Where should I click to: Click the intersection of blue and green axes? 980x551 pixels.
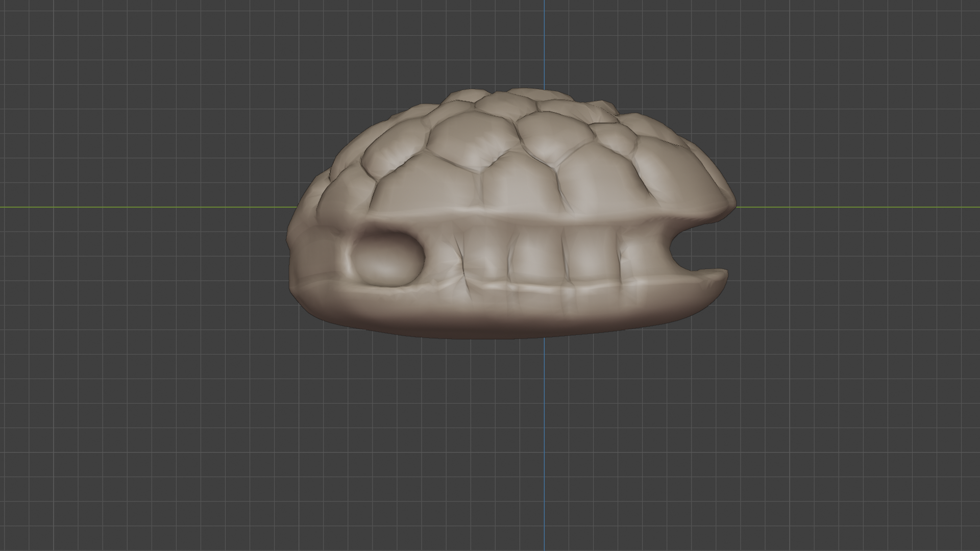(544, 207)
